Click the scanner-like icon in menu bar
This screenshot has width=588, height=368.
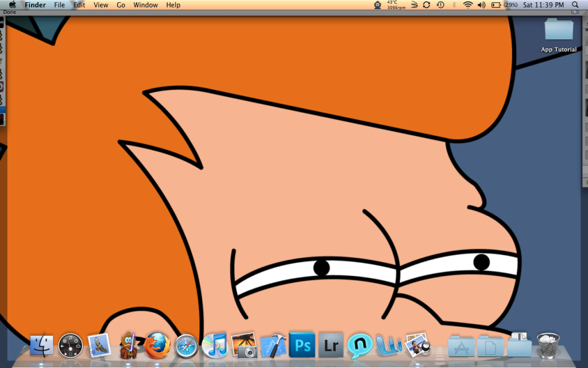[414, 5]
